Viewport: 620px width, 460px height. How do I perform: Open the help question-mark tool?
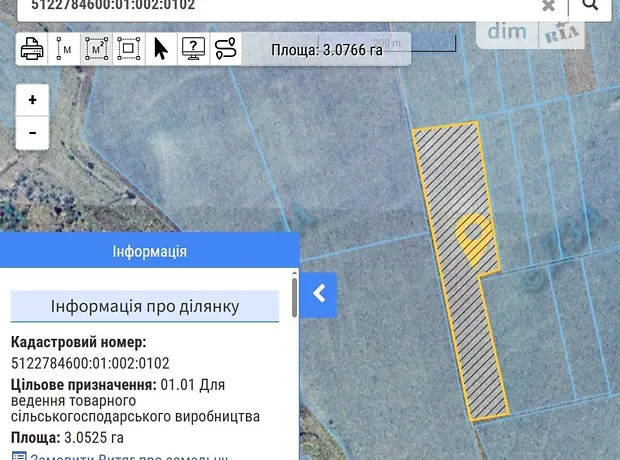point(193,48)
